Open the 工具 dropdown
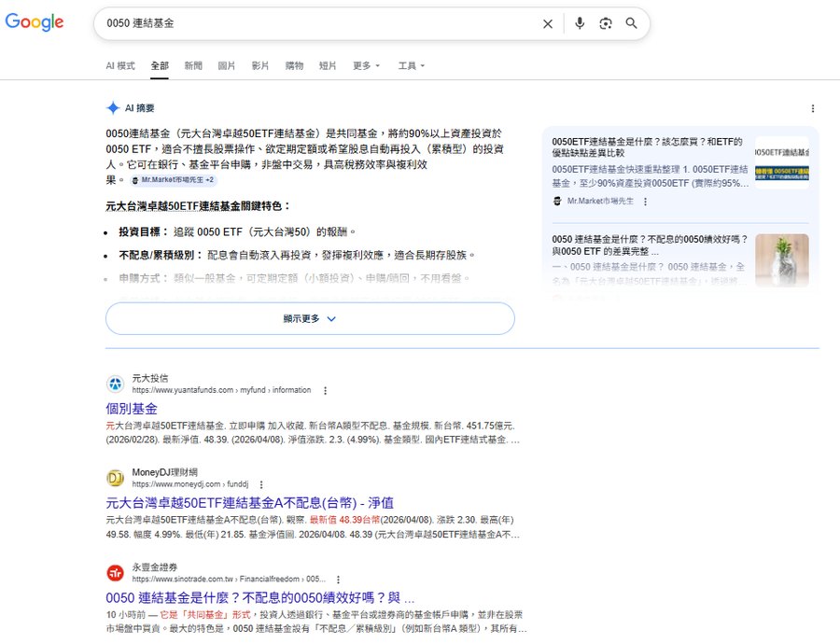 point(412,66)
